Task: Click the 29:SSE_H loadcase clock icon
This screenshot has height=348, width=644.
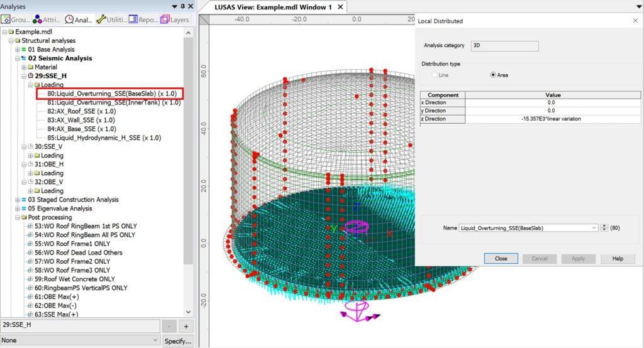Action: 31,75
